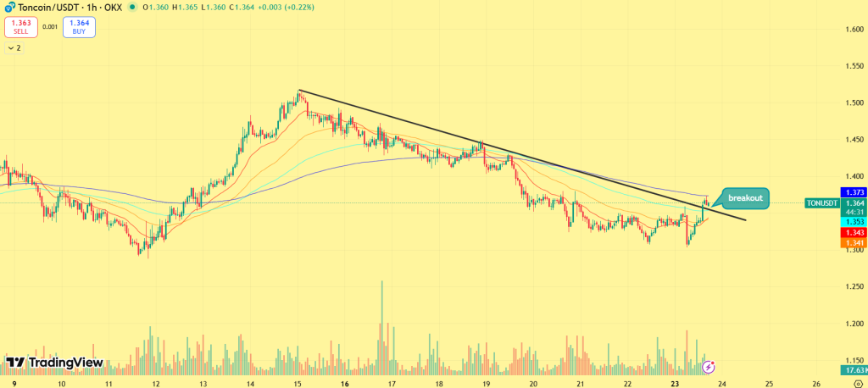Click the TradingView logo
This screenshot has width=868, height=388.
coord(54,363)
